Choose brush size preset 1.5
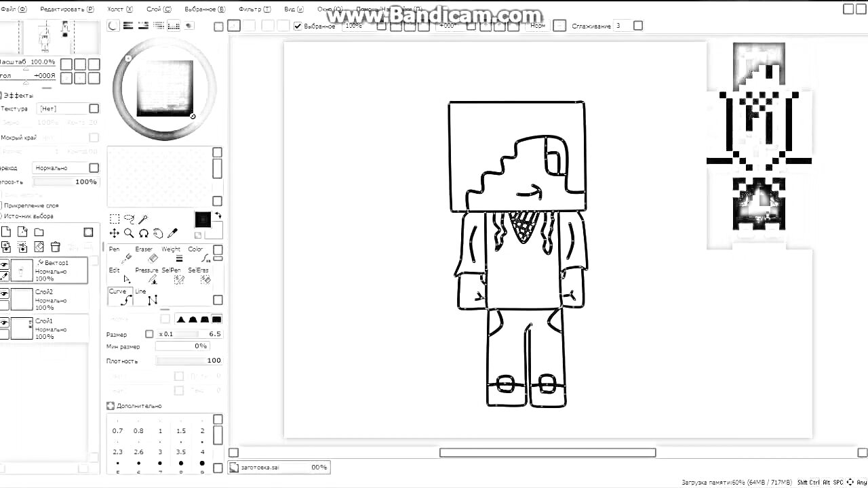This screenshot has height=488, width=868. click(x=181, y=428)
